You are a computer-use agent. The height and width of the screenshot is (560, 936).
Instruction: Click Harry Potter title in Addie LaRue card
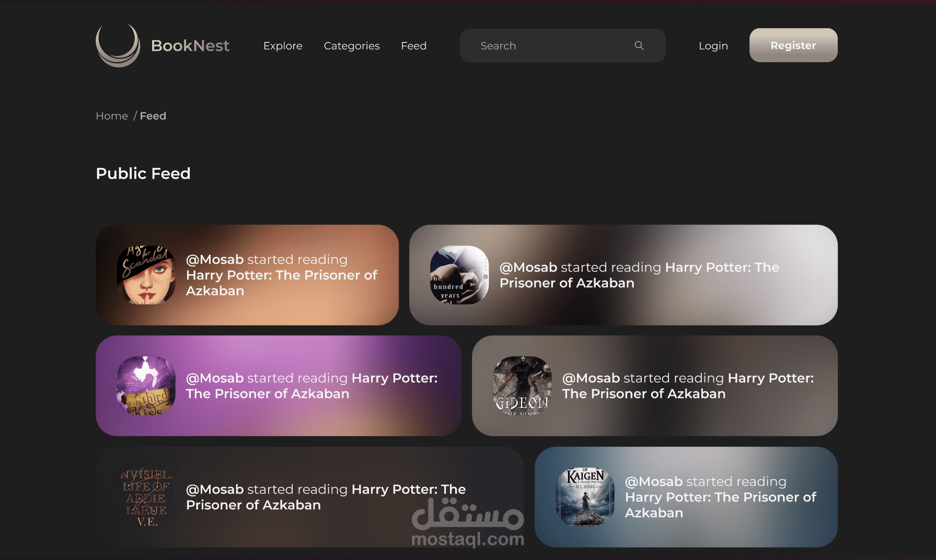[x=326, y=497]
